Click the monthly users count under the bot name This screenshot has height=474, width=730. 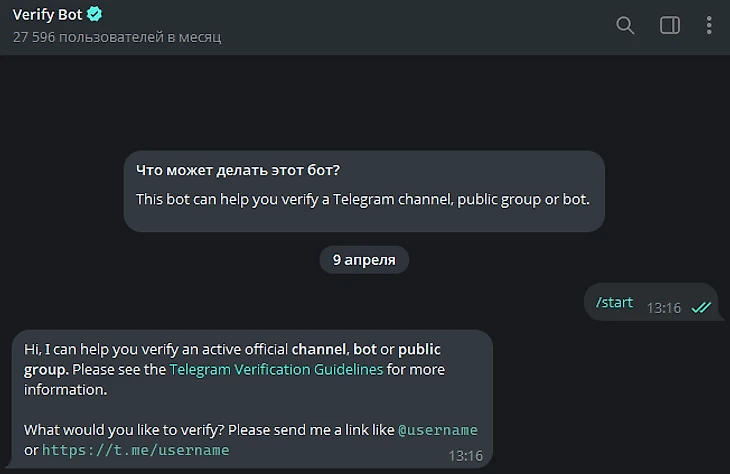(x=116, y=37)
